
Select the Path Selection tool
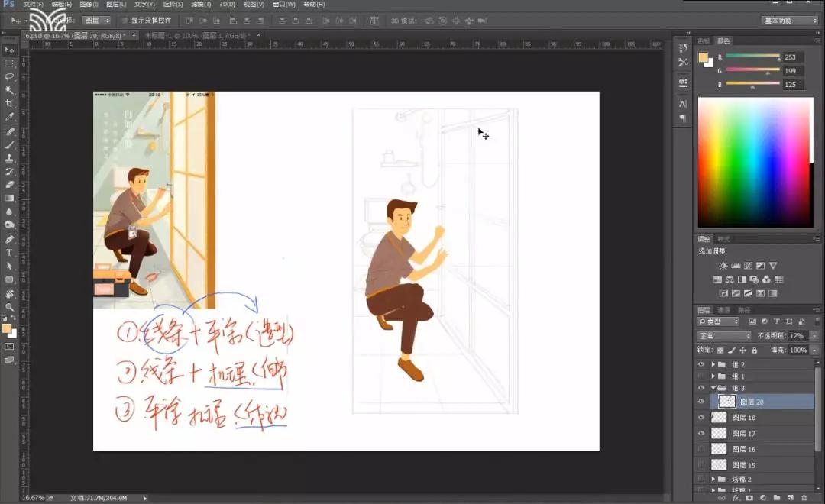click(x=9, y=267)
